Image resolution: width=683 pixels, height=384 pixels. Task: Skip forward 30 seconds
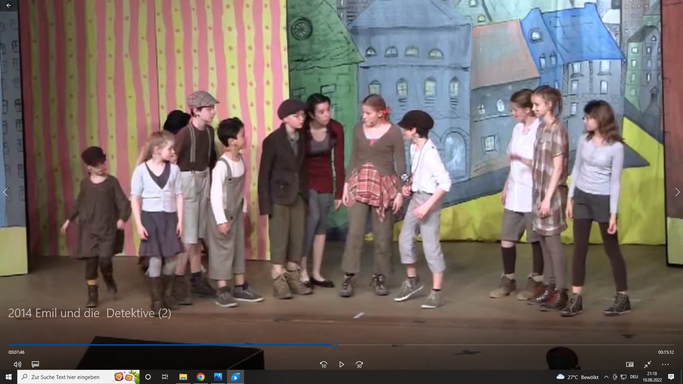click(x=359, y=364)
